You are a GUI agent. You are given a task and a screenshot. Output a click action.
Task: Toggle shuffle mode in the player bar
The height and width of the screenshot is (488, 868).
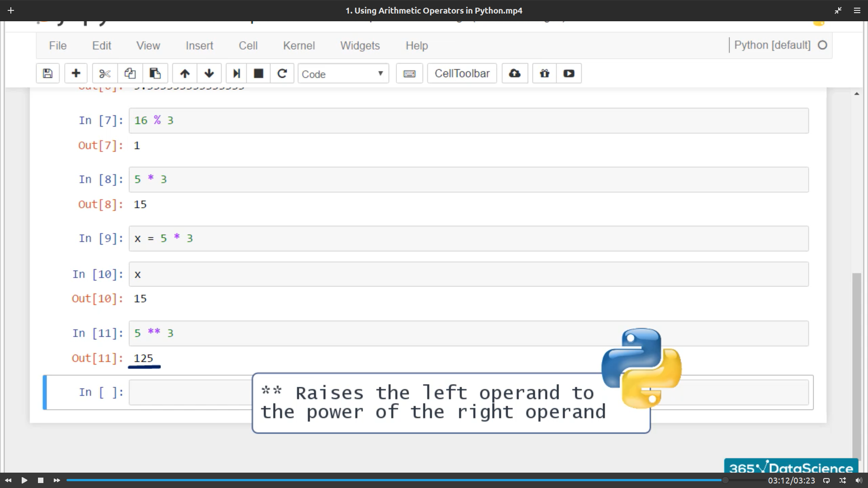843,480
